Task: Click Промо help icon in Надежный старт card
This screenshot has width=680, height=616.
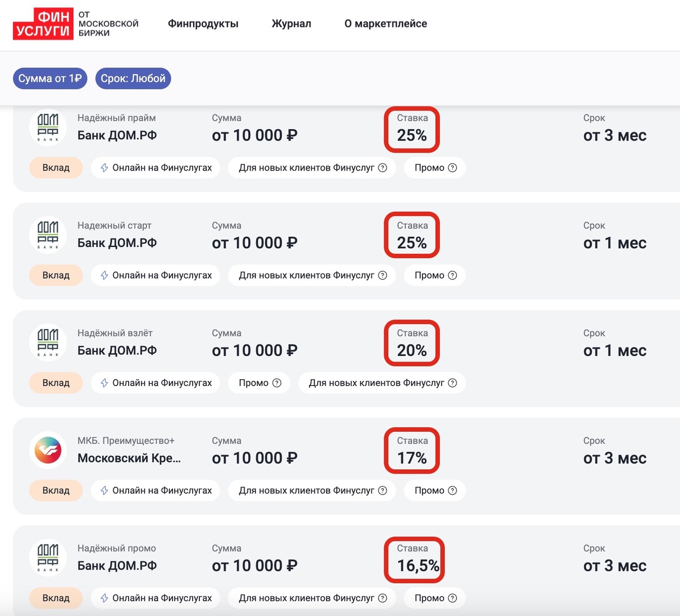Action: 452,275
